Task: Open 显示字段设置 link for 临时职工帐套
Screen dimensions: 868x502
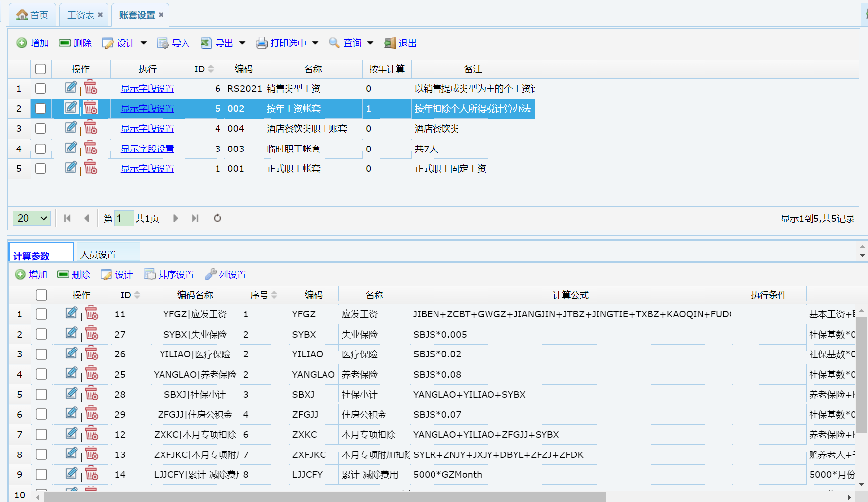Action: point(147,149)
